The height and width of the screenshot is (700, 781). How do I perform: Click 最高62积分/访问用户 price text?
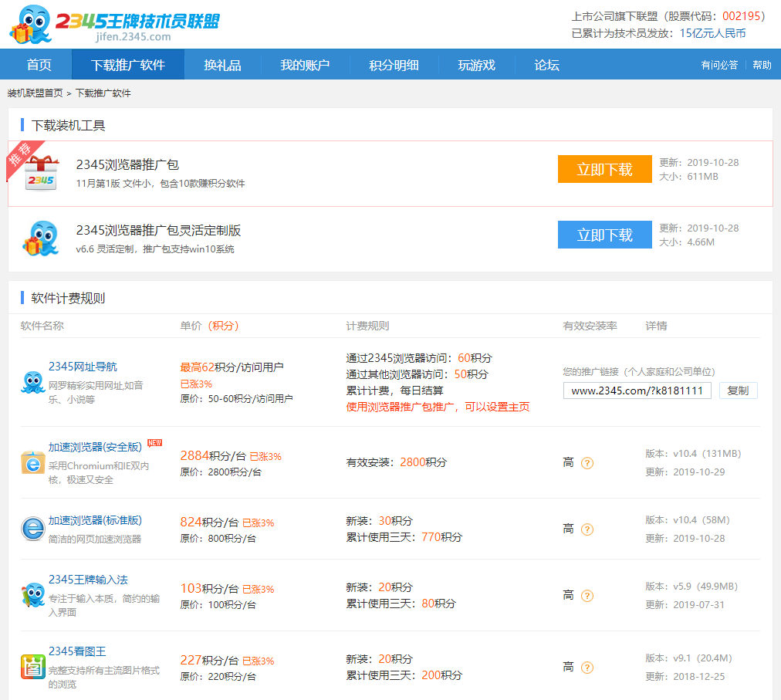point(232,367)
